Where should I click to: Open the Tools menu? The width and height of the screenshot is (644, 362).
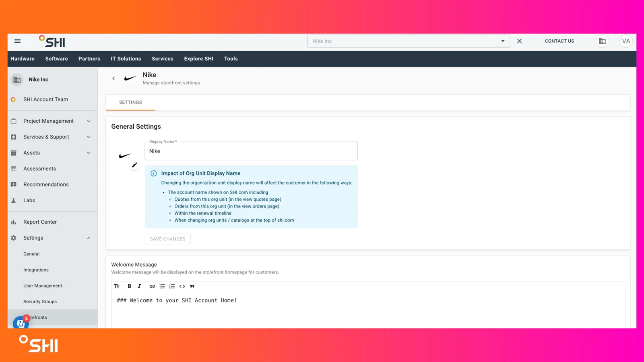(231, 59)
